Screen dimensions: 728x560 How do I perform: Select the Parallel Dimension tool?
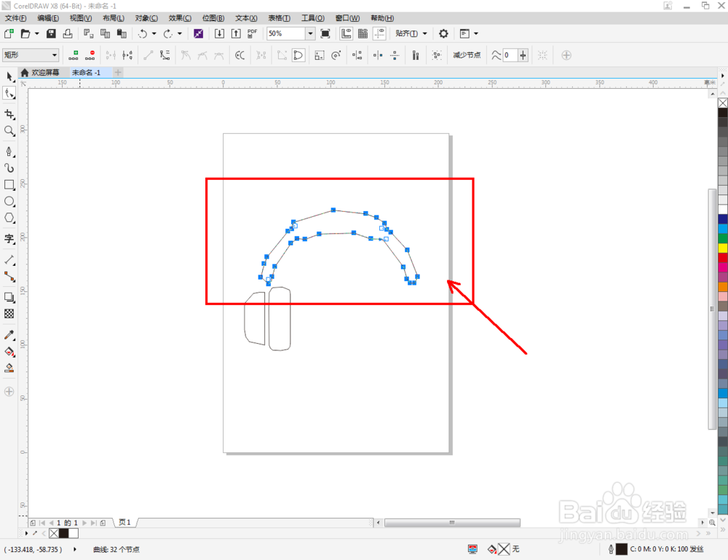9,260
